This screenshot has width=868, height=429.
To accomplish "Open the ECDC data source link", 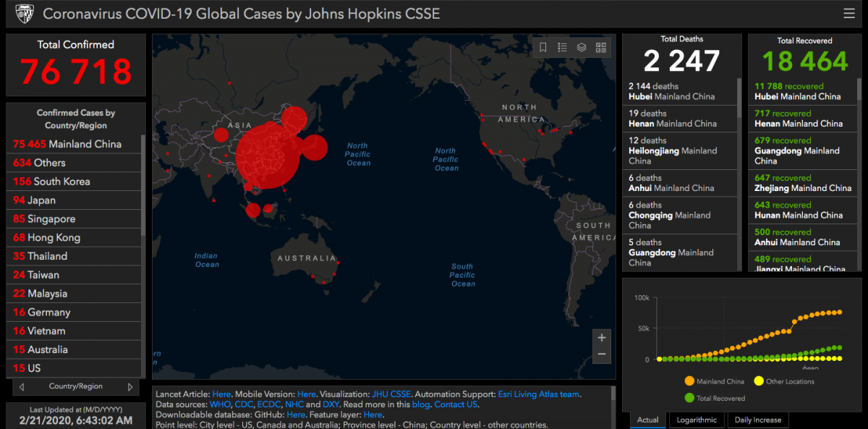I will pyautogui.click(x=269, y=404).
